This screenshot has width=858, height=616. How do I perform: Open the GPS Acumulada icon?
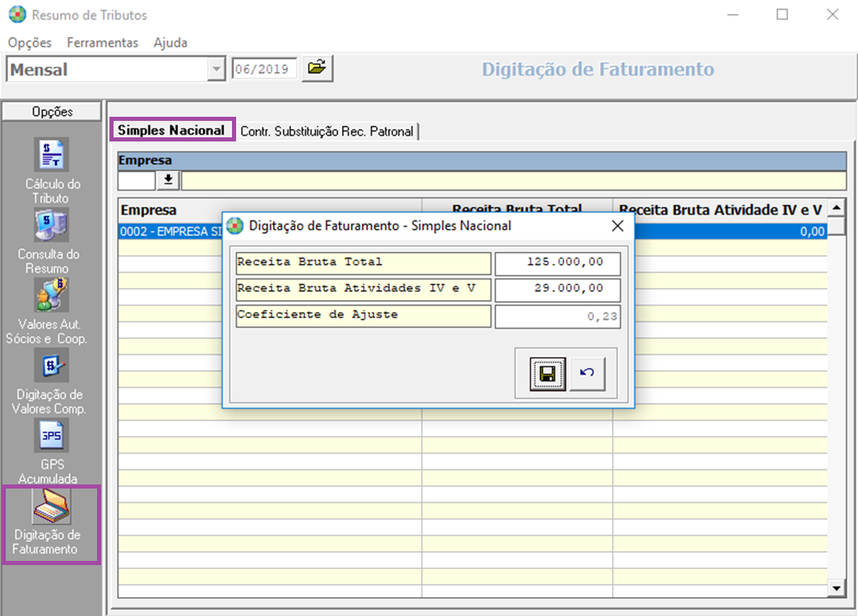tap(51, 436)
